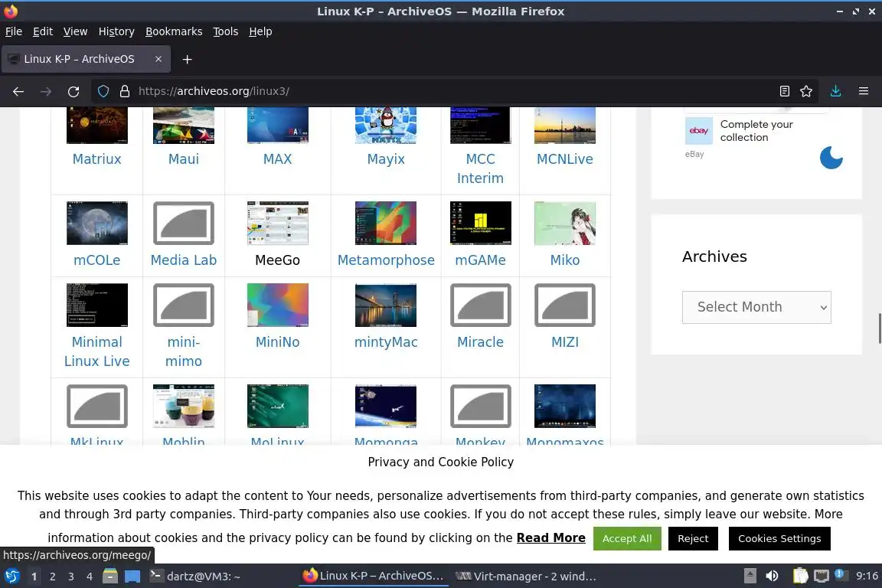Open the downloads panel
Image resolution: width=882 pixels, height=588 pixels.
(836, 91)
